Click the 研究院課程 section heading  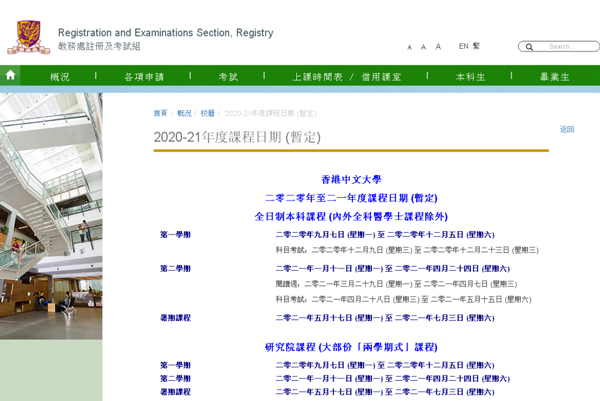coord(351,347)
